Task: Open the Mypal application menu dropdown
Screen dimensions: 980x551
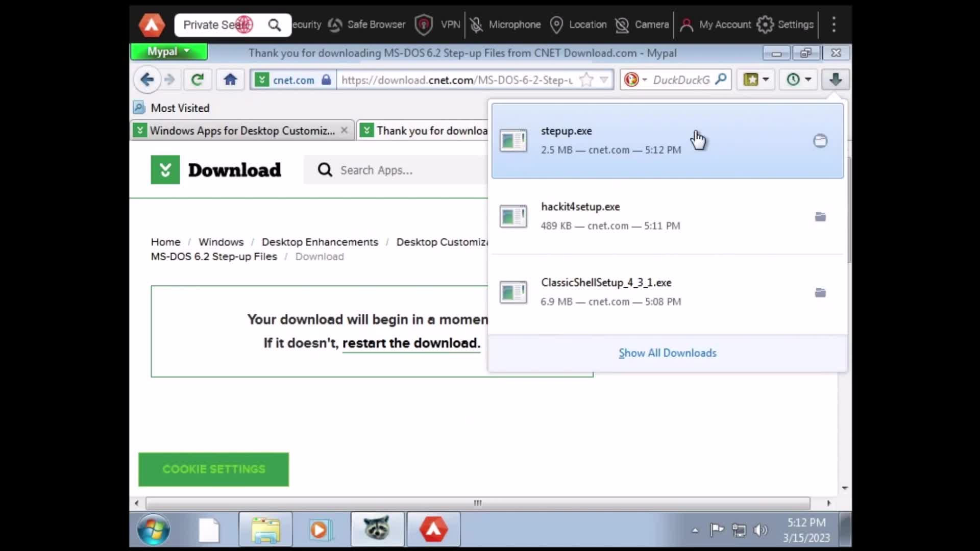Action: click(169, 52)
